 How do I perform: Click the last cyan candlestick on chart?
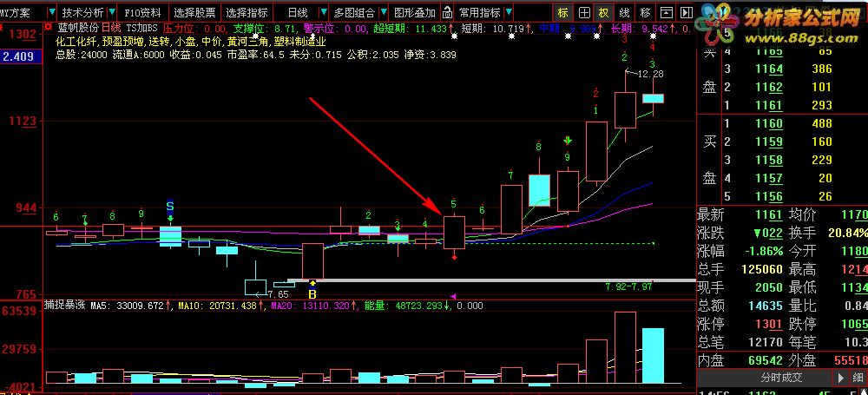coord(653,98)
